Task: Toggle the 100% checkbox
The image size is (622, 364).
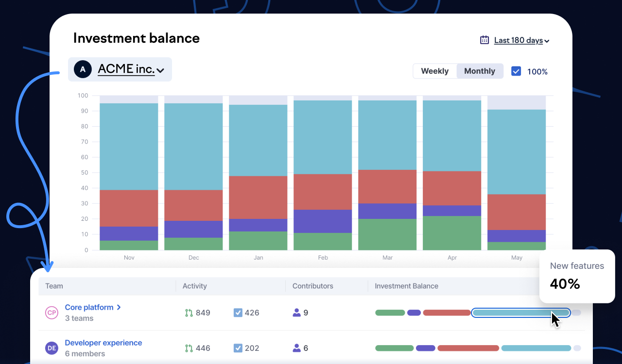Action: tap(516, 71)
